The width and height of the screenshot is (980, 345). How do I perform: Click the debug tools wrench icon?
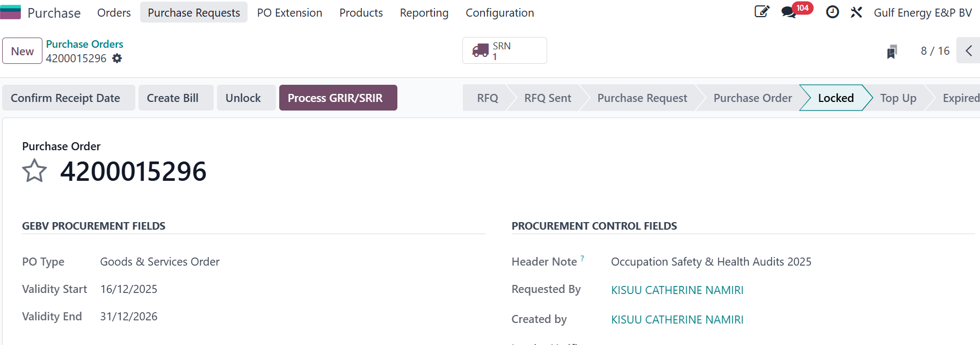click(x=856, y=12)
